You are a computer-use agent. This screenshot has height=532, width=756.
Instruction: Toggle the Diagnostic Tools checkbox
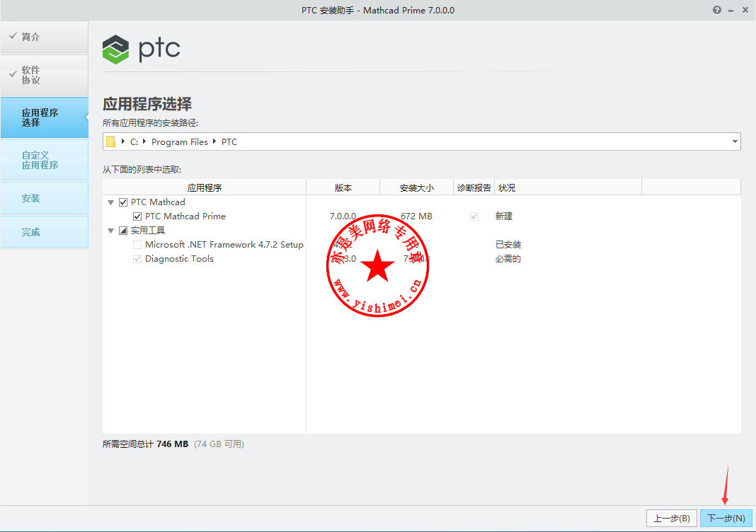[137, 259]
